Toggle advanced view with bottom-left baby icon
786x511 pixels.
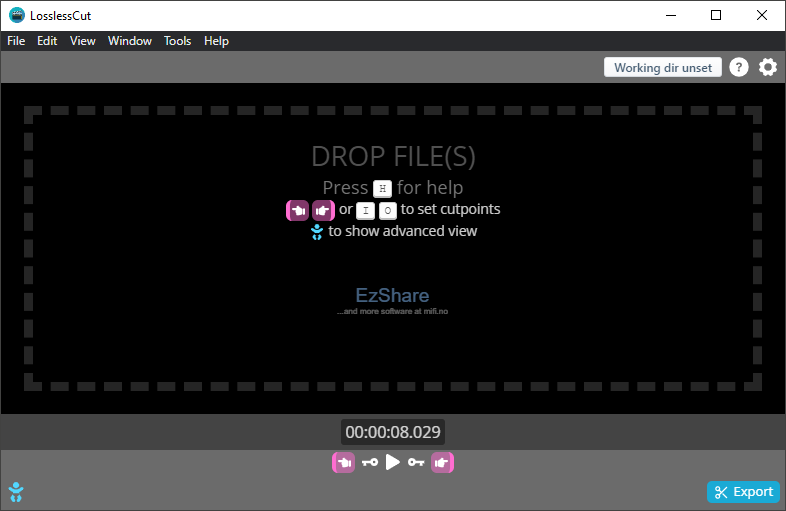coord(16,492)
